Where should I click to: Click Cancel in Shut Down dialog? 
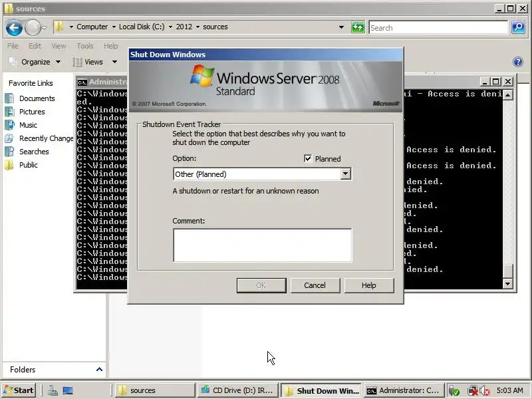(315, 285)
